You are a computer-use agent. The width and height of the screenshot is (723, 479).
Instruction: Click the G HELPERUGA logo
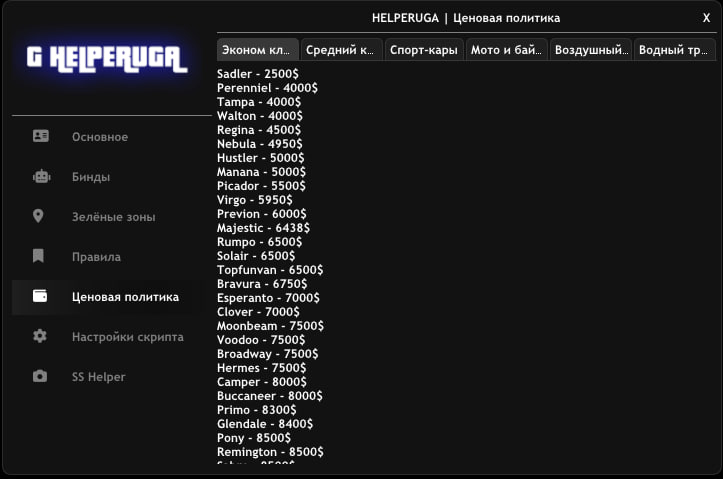point(107,59)
